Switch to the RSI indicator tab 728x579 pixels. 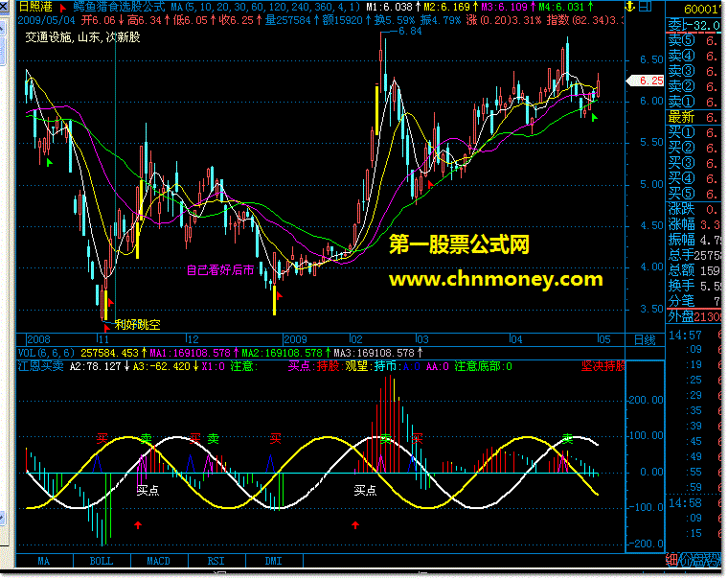[216, 561]
